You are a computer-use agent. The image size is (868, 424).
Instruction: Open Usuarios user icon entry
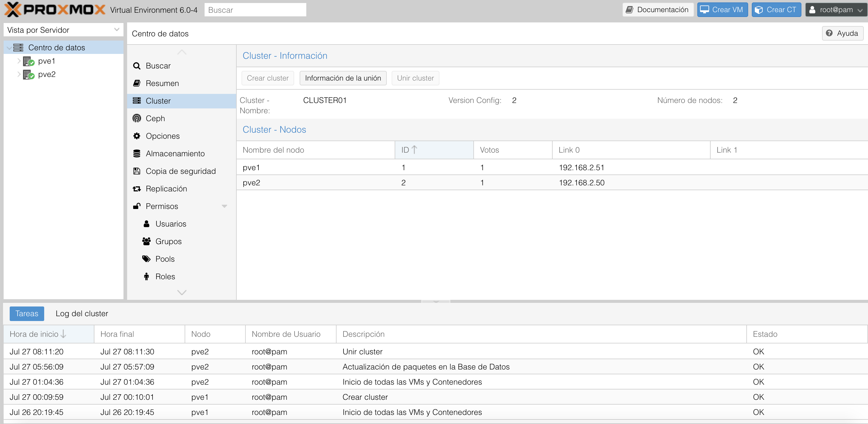pos(146,224)
